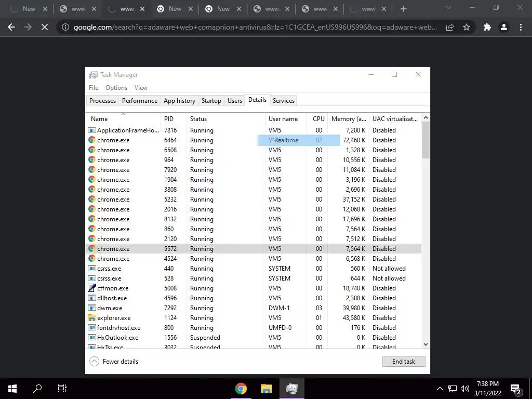
Task: Open Task Manager Options menu
Action: tap(116, 87)
